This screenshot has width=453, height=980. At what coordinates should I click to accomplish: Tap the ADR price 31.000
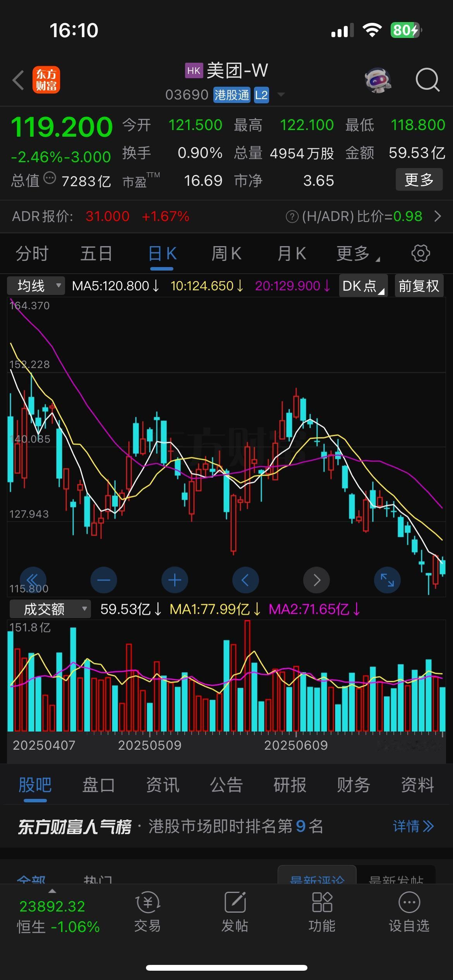tap(108, 216)
